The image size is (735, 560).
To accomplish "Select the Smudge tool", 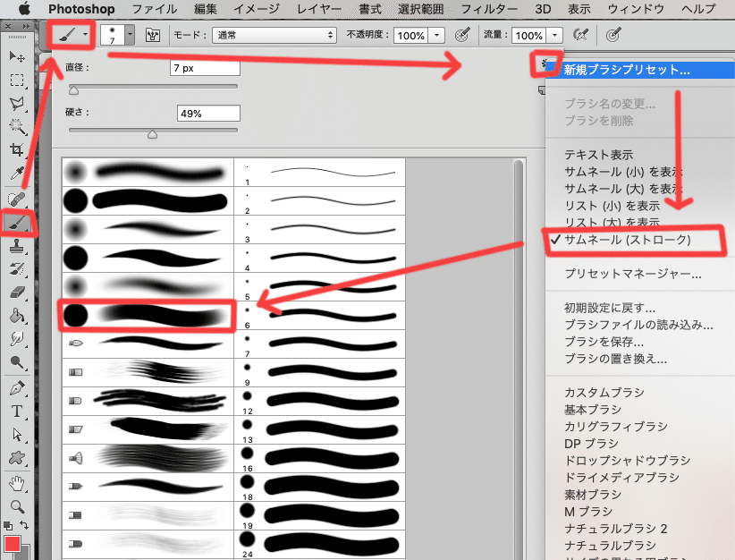I will click(17, 339).
